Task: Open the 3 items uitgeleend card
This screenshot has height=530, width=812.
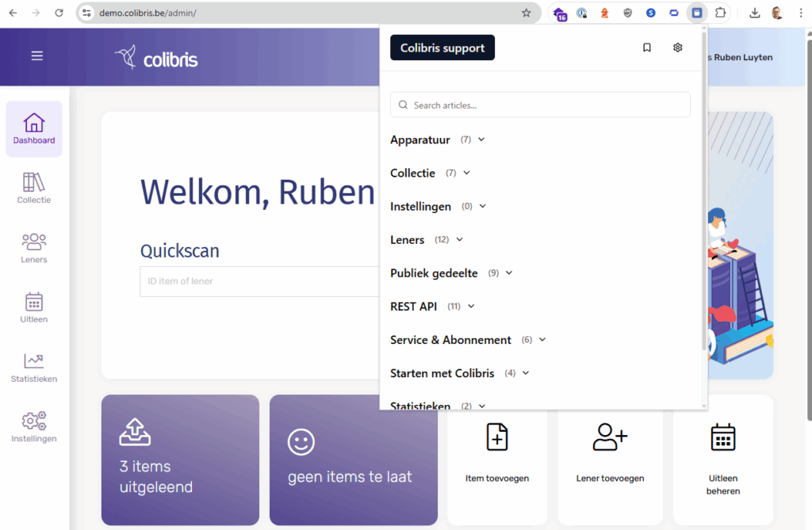Action: tap(180, 459)
